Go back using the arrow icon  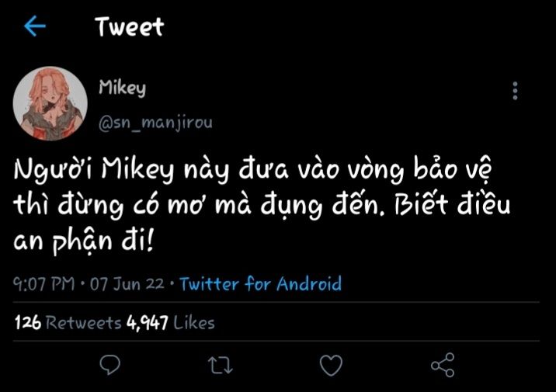coord(35,27)
